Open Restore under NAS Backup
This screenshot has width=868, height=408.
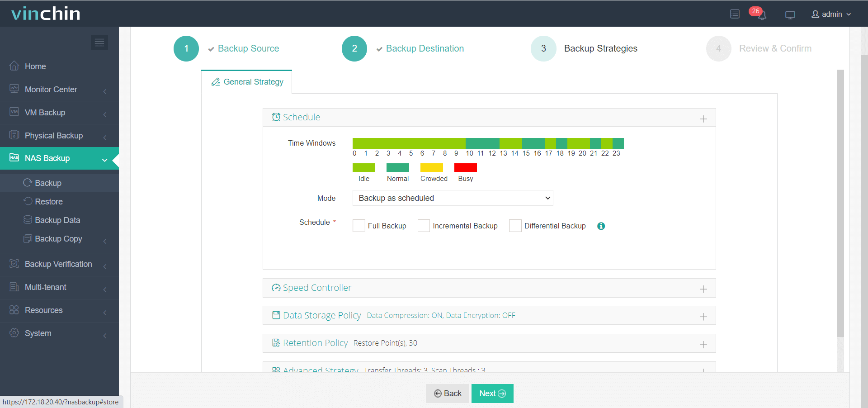pos(49,202)
